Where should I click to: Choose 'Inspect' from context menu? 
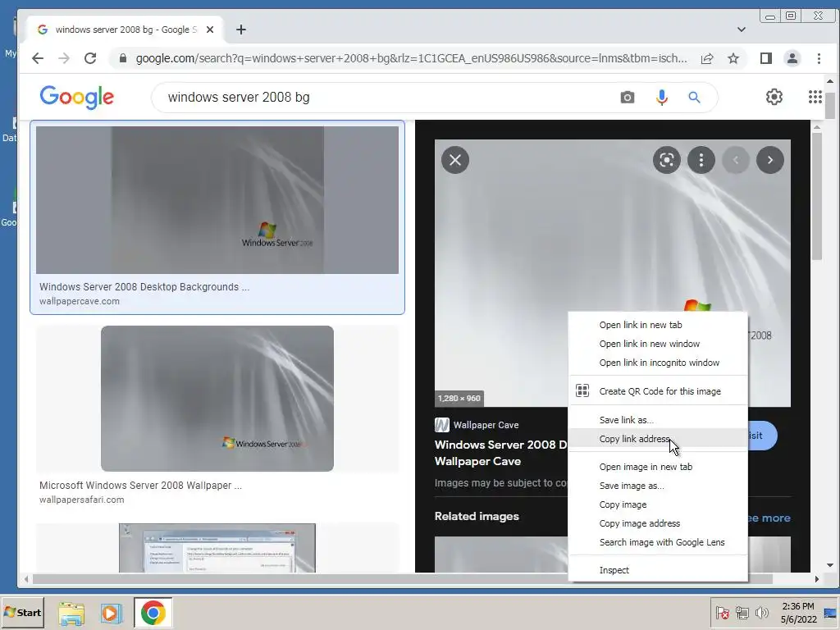658,571
